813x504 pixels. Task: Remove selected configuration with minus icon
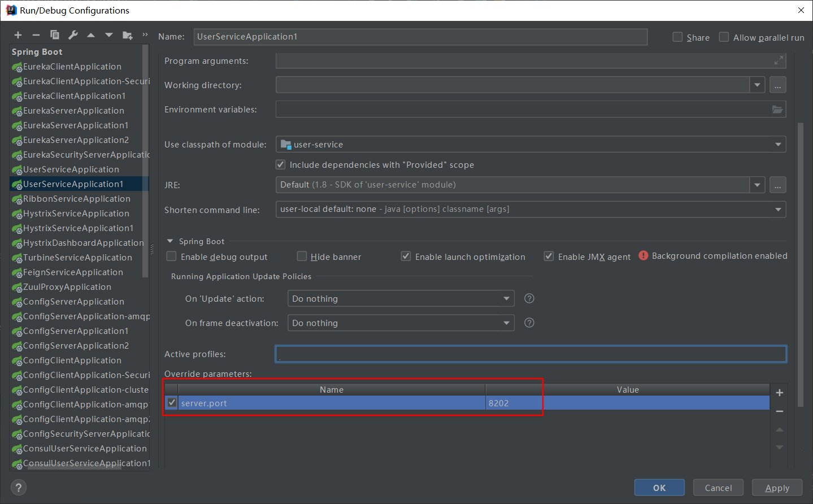tap(36, 35)
